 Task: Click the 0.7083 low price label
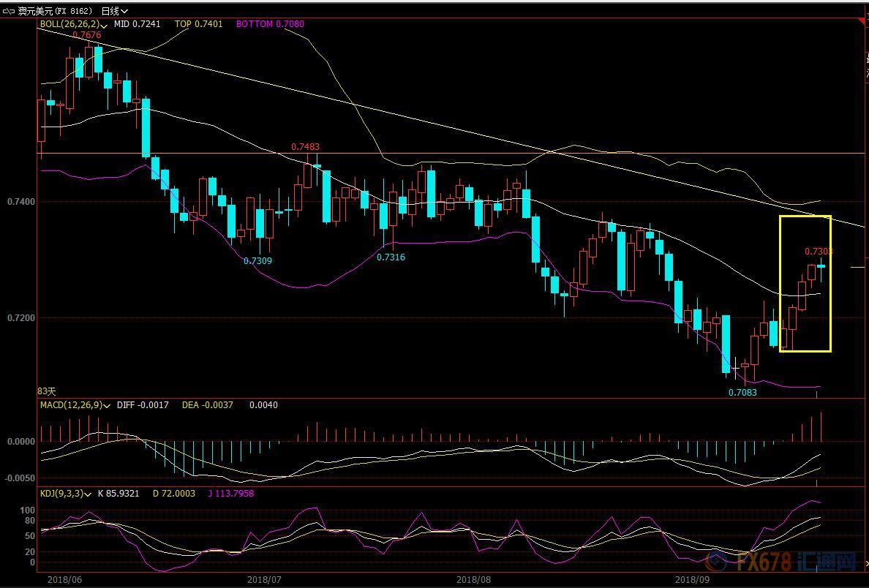coord(742,393)
